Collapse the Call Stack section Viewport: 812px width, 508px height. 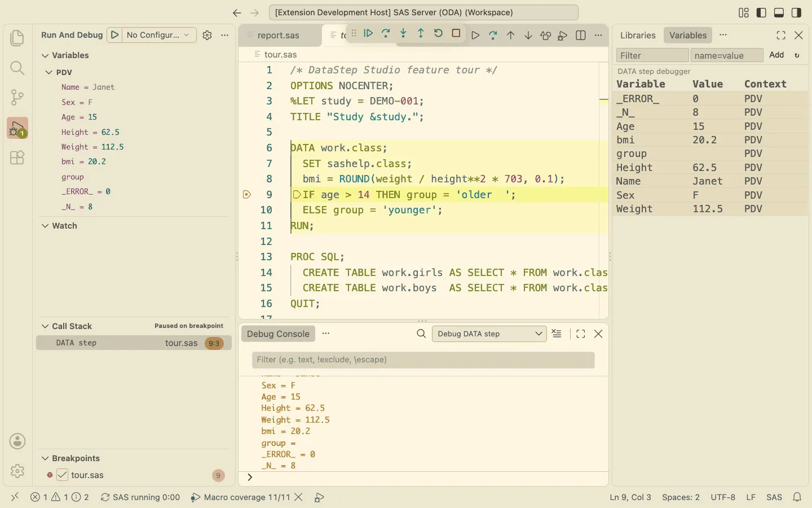(45, 326)
